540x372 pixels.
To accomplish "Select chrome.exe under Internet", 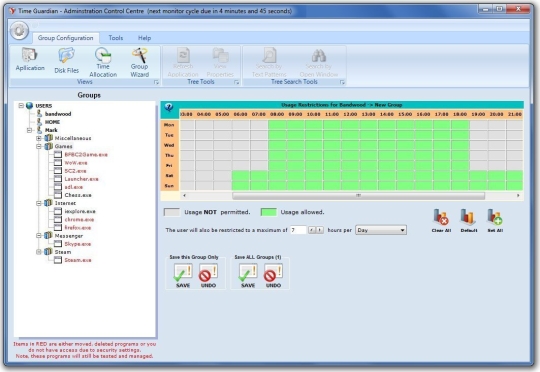I will click(79, 219).
